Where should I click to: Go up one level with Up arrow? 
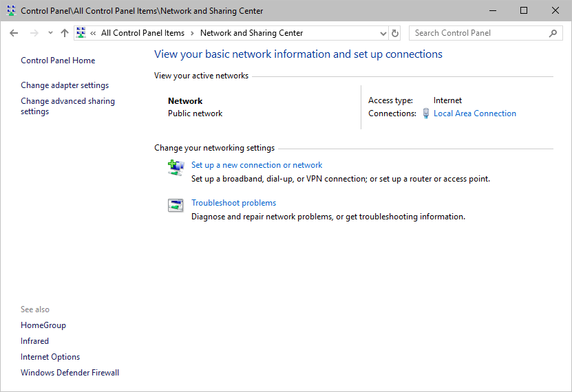(65, 33)
